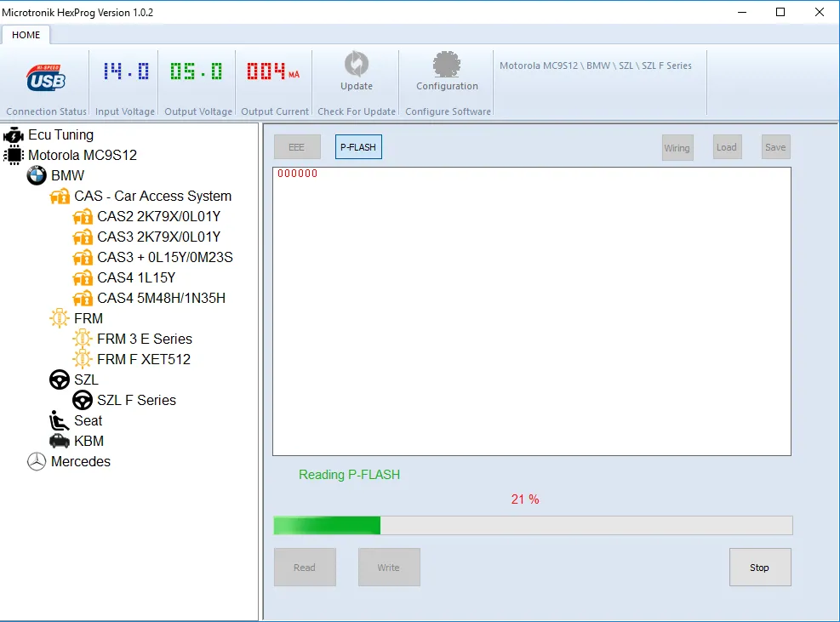Click the Input Voltage 14.0 display
This screenshot has width=840, height=622.
126,71
